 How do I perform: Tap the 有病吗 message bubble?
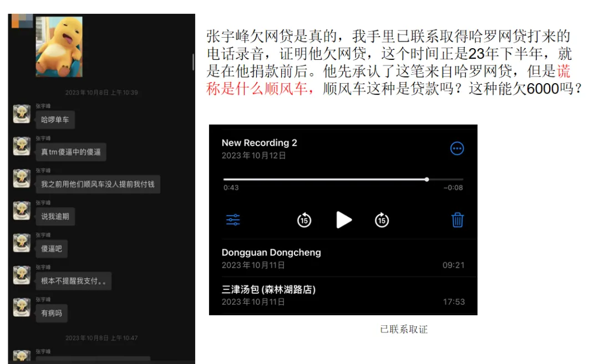click(x=50, y=313)
